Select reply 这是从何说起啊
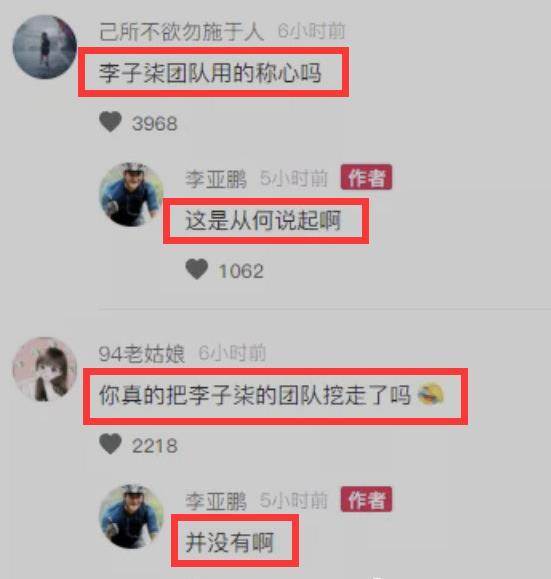This screenshot has height=579, width=551. point(263,220)
